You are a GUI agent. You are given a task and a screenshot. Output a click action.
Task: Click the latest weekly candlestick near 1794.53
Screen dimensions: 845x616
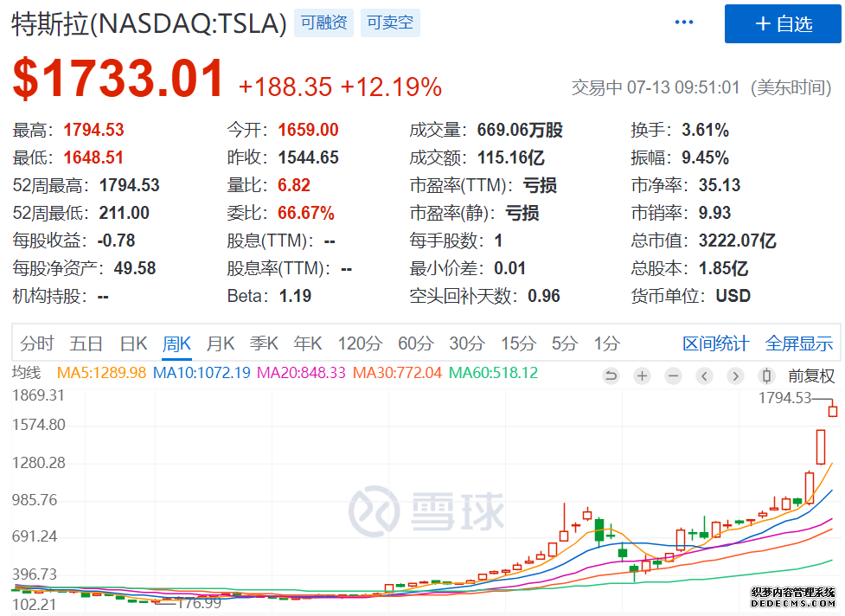click(x=833, y=409)
